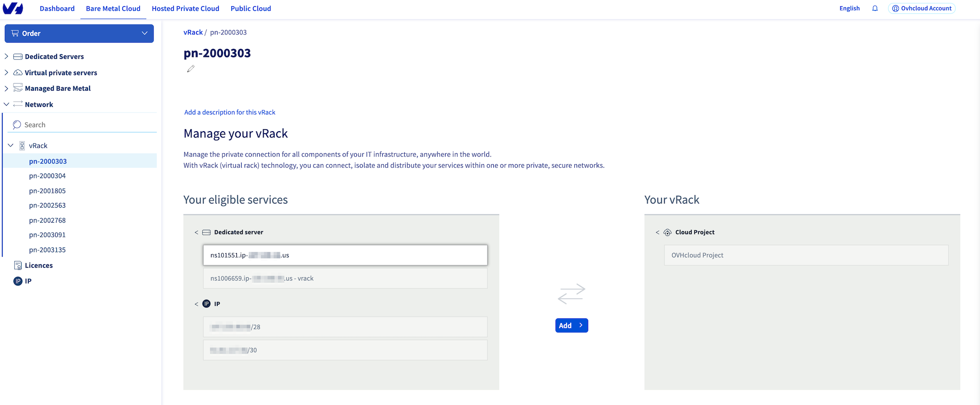Image resolution: width=980 pixels, height=405 pixels.
Task: Click the Cloud Project group icon
Action: coord(668,232)
